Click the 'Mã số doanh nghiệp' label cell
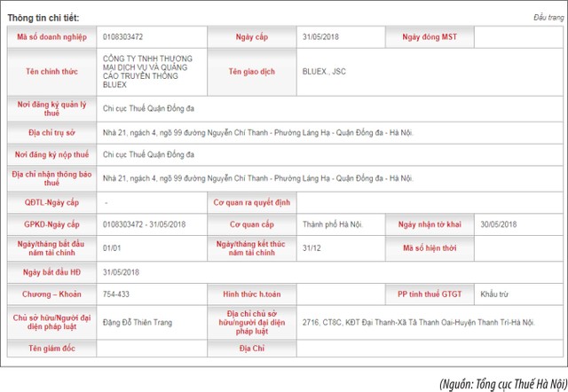568x392 pixels. 51,36
